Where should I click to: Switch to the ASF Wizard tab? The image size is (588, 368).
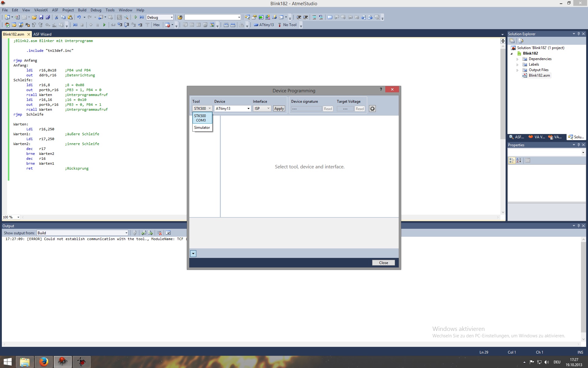coord(42,34)
